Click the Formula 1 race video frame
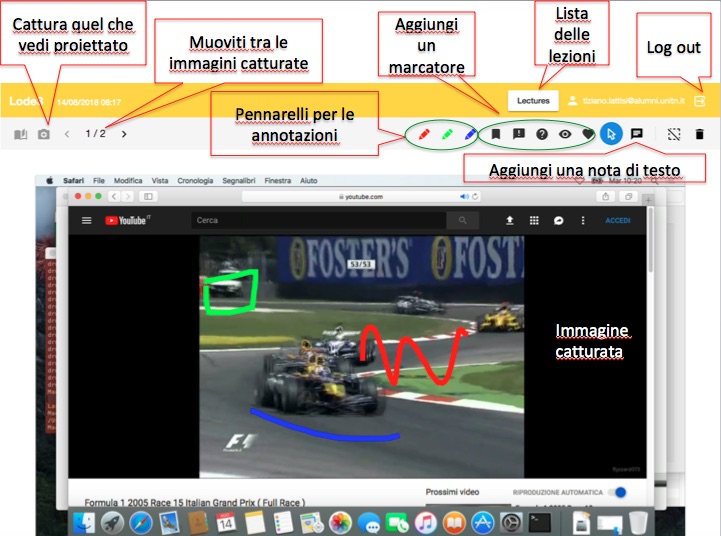721x536 pixels. pos(361,357)
